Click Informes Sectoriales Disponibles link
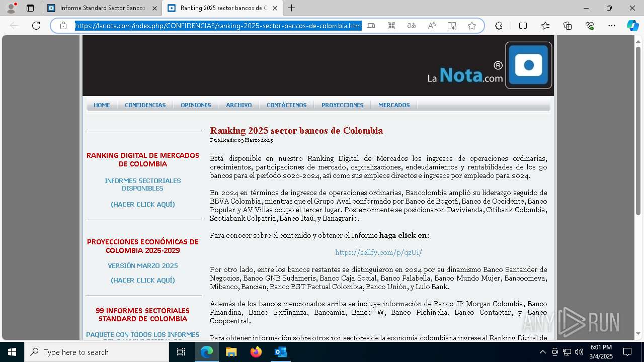This screenshot has height=362, width=644. point(143,185)
